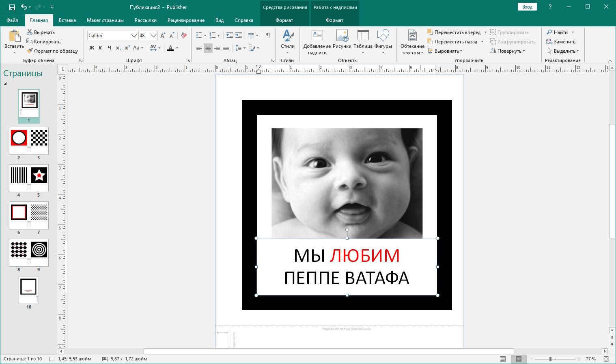Viewport: 616px width, 364px height.
Task: Clear text formatting with the eraser icon
Action: tap(184, 36)
